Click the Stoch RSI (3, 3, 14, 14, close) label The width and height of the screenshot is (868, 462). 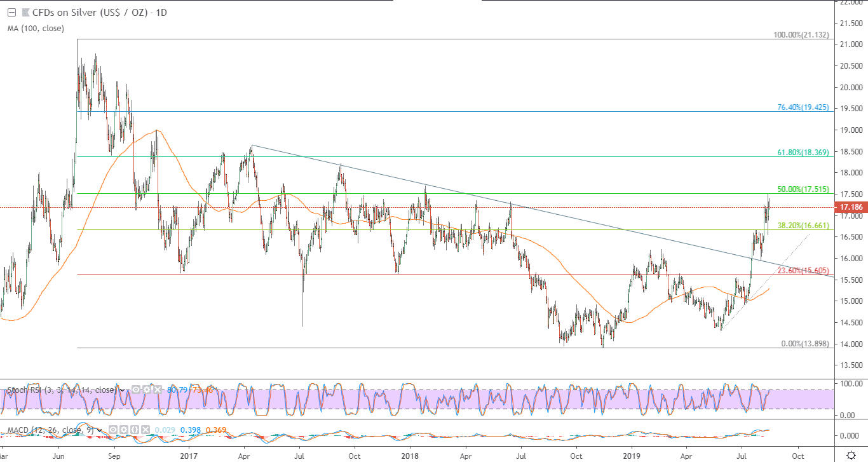click(61, 390)
